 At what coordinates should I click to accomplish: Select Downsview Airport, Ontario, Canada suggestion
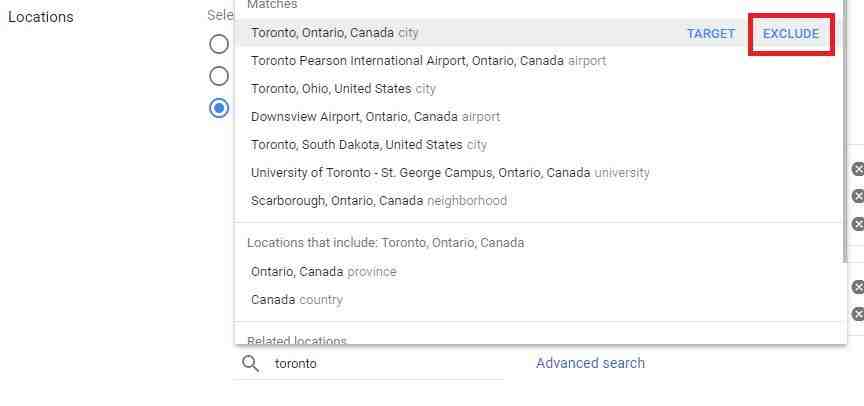pos(375,116)
